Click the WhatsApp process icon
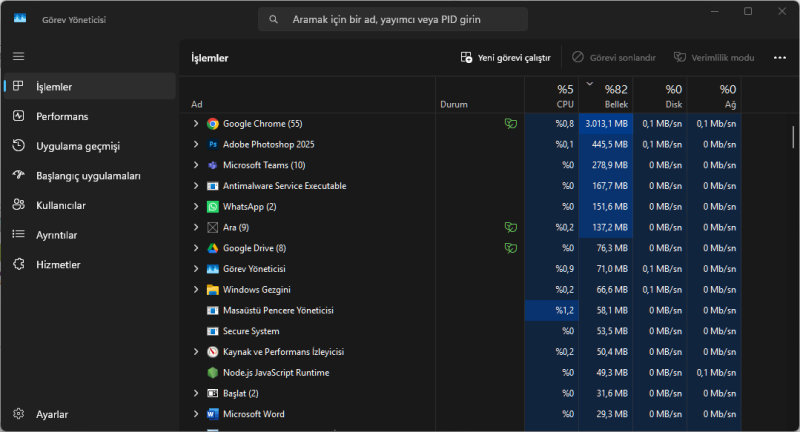 coord(213,207)
